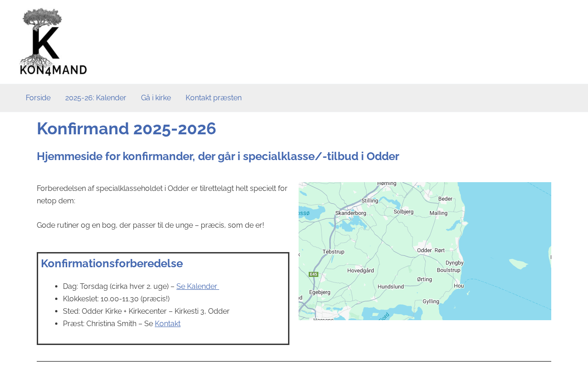
Task: Click the E45 road marker on map
Action: pos(313,274)
